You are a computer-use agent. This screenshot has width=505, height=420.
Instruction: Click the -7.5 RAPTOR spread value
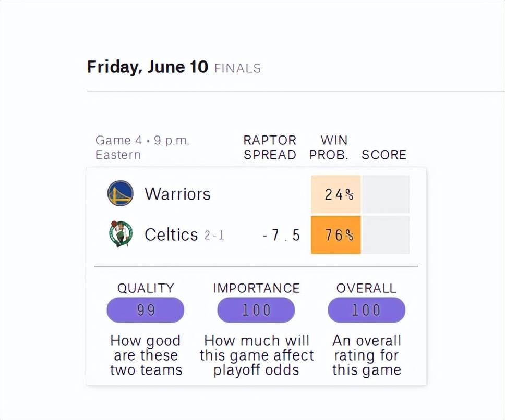[281, 235]
